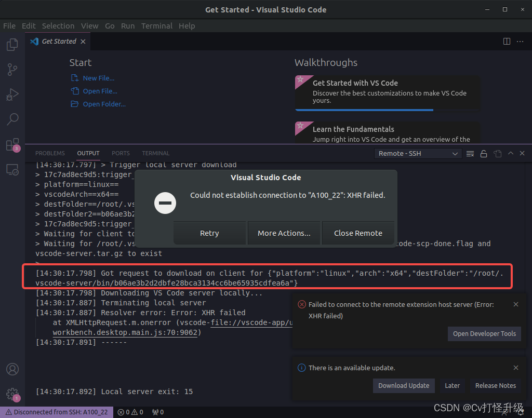Image resolution: width=532 pixels, height=418 pixels.
Task: Open the Edit menu
Action: (x=29, y=26)
